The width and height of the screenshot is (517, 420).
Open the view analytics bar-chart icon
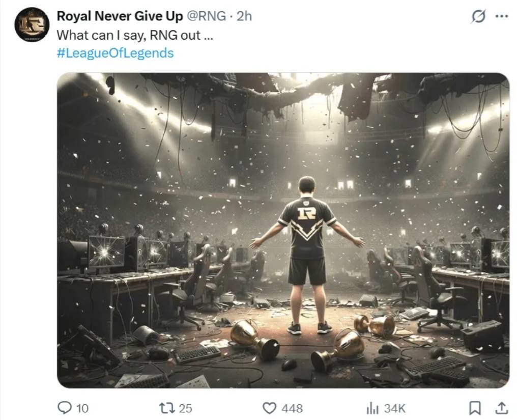[x=373, y=408]
